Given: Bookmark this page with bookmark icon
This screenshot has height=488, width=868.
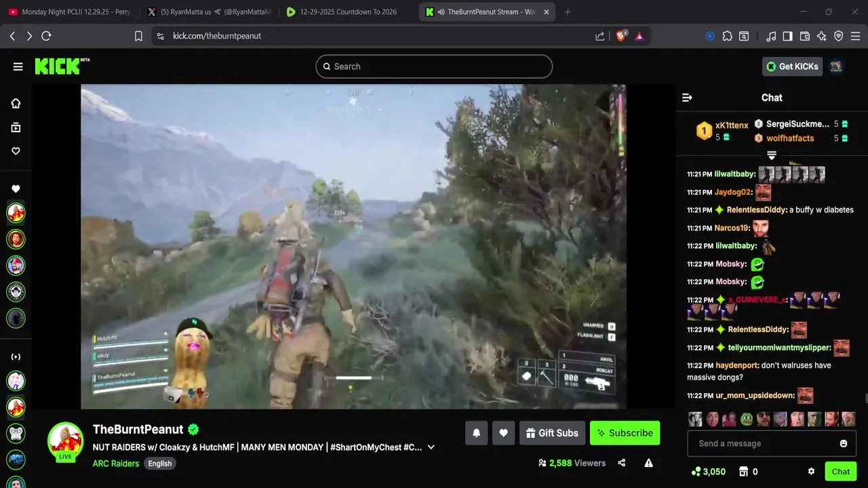Looking at the screenshot, I should pos(138,36).
